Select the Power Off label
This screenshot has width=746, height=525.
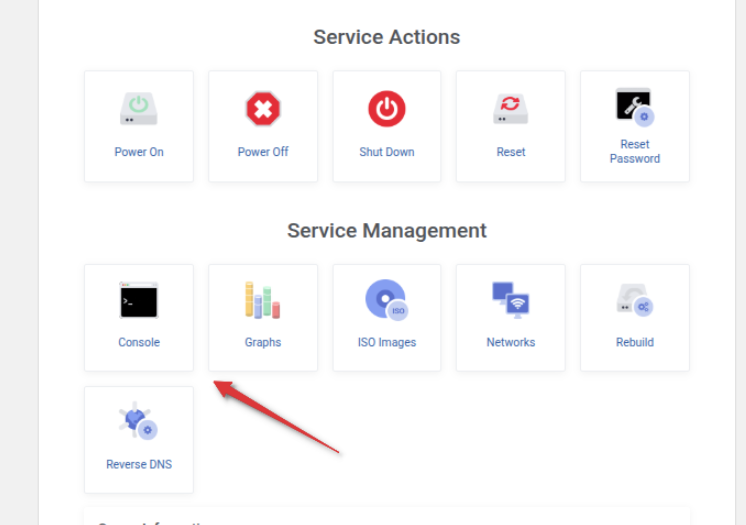tap(263, 152)
